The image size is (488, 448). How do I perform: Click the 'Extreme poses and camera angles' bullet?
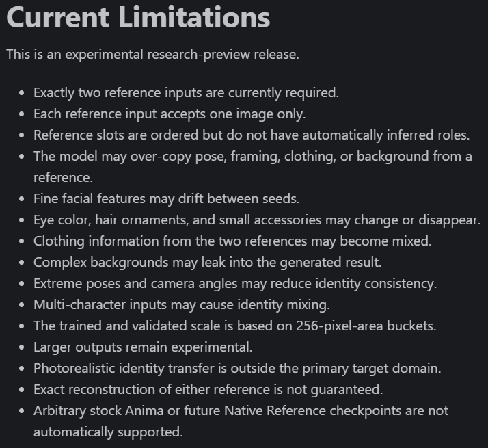tap(235, 283)
